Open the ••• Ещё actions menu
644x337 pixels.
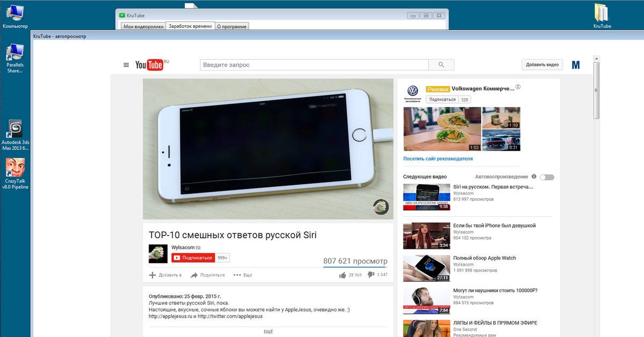(243, 275)
